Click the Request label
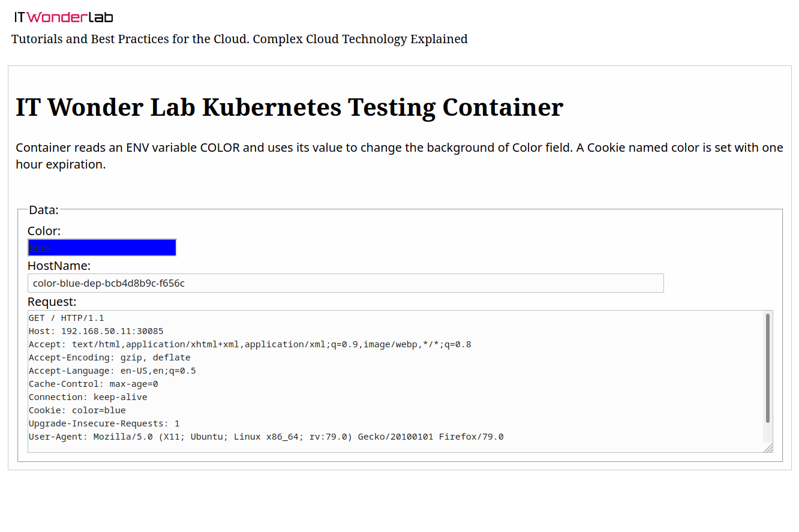 [x=52, y=302]
